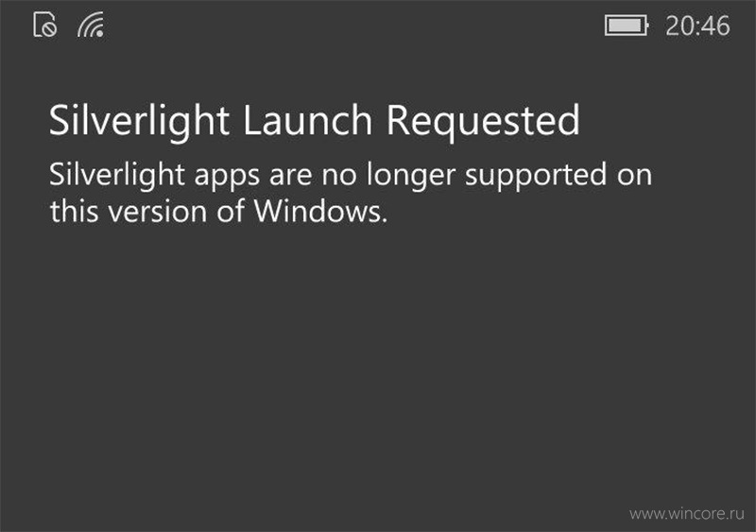Click "Silverlight" at start of the message body
Screen dimensions: 756x532
pos(116,176)
